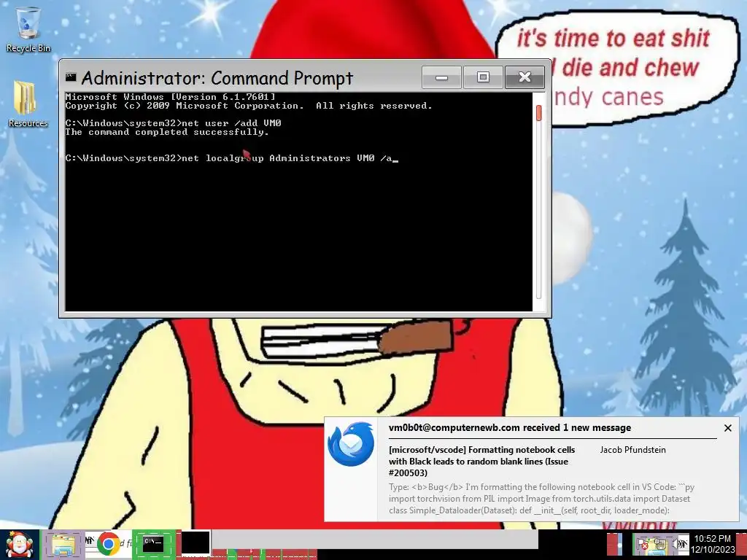
Task: Click the Command Prompt vertical scrollbar thumb
Action: (539, 113)
